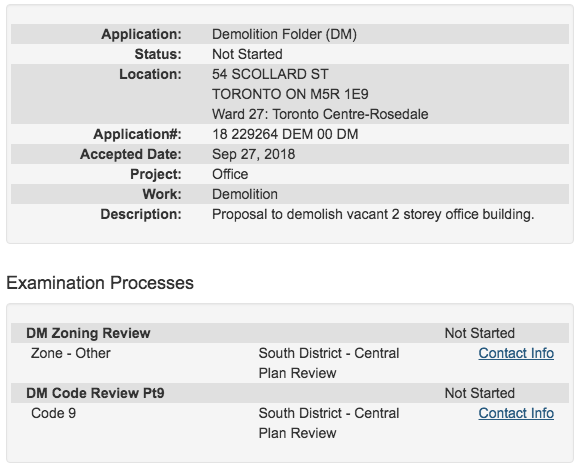This screenshot has width=579, height=469.
Task: Click application number 18 229264 DEM 00 DM
Action: (285, 134)
